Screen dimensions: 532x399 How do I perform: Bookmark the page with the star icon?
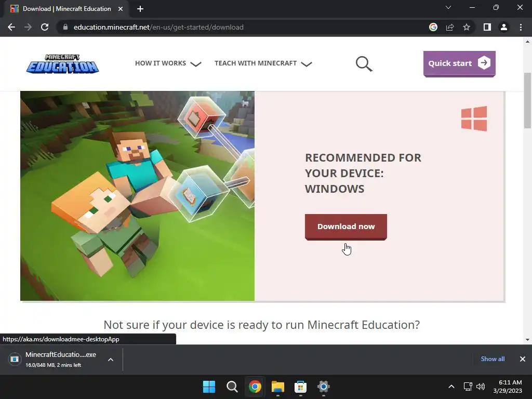click(x=467, y=27)
